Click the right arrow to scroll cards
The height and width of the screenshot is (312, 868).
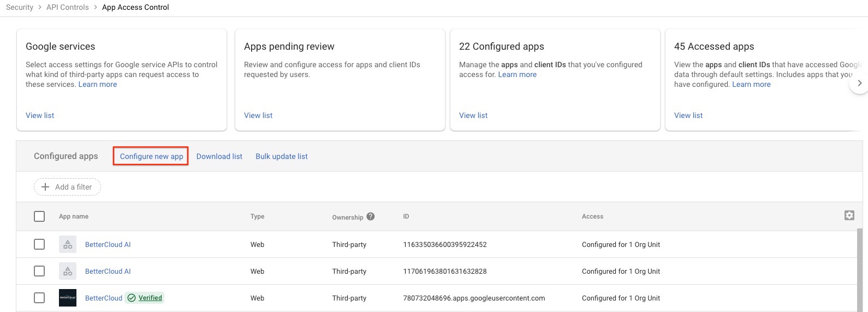pos(859,83)
